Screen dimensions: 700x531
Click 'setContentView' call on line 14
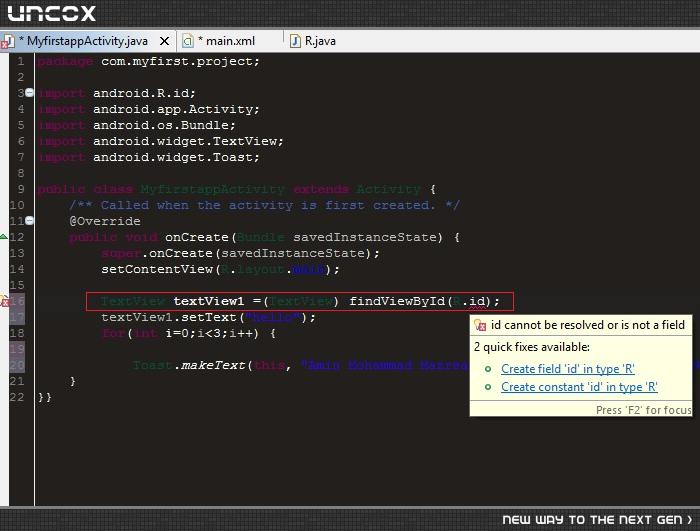click(157, 269)
